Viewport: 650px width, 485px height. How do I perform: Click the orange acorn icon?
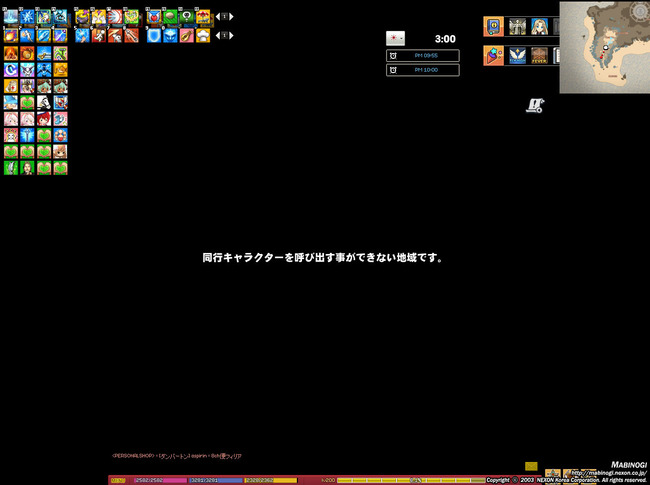[27, 53]
